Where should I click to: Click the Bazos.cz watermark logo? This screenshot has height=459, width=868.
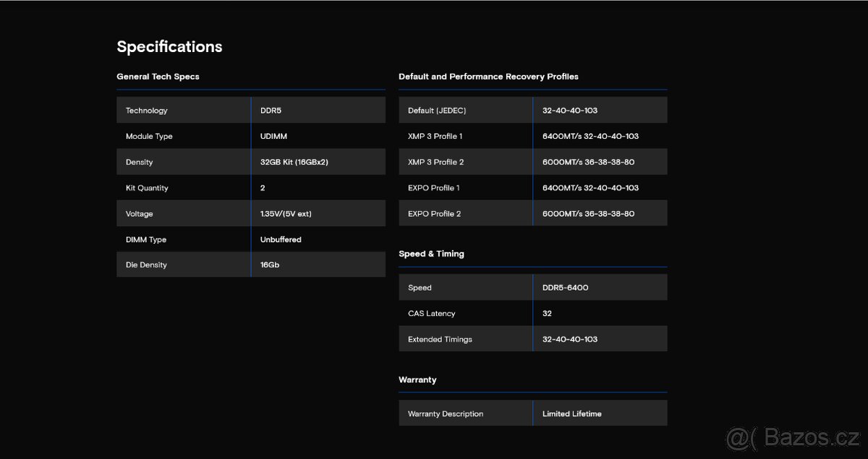[791, 438]
